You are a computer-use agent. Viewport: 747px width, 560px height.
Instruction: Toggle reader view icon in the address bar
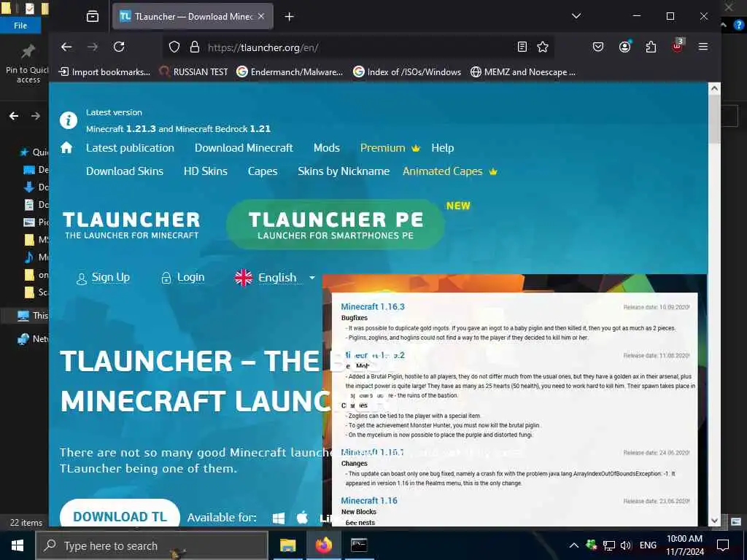(x=522, y=47)
